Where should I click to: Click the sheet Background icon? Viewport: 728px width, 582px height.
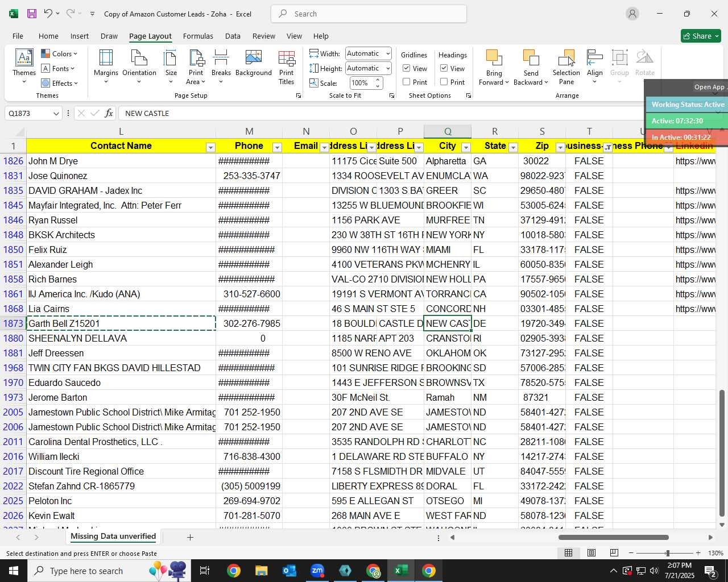pyautogui.click(x=253, y=57)
